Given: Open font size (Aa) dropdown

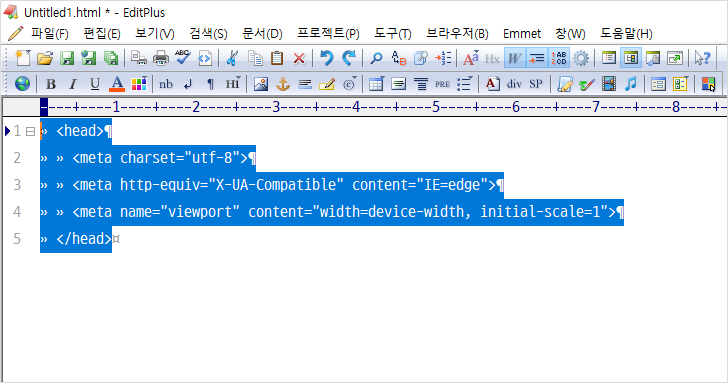Looking at the screenshot, I should click(x=470, y=58).
